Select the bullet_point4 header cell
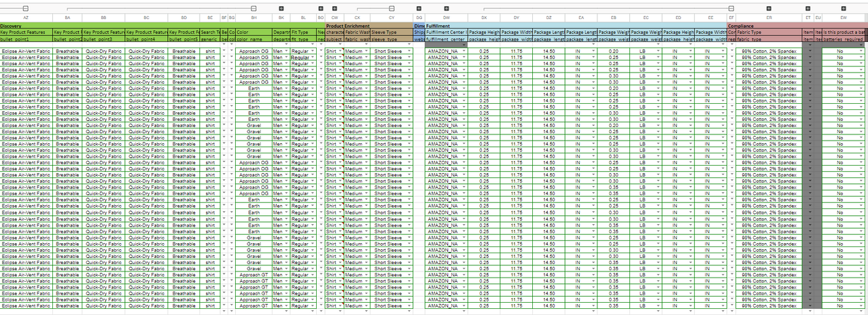The image size is (868, 315). [147, 40]
